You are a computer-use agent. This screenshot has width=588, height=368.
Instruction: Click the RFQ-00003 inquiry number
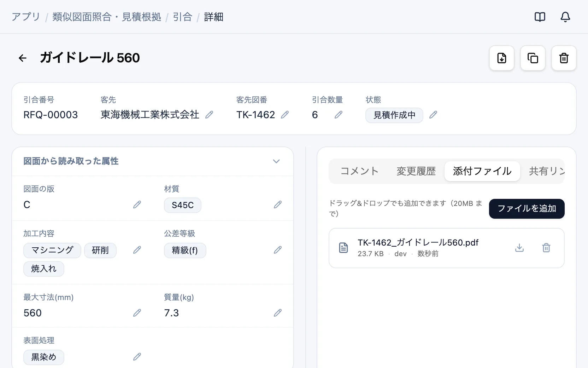[x=51, y=115]
